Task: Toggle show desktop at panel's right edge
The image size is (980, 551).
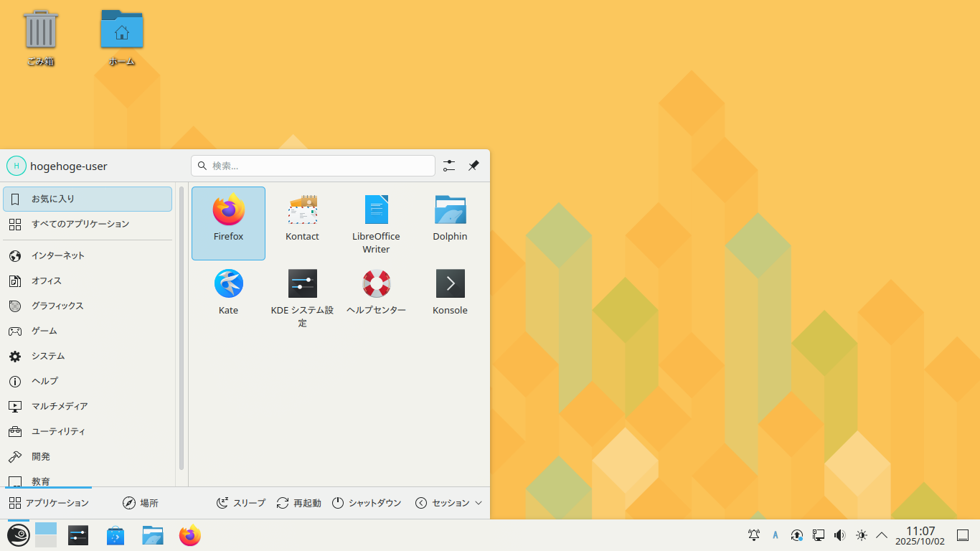Action: (963, 535)
